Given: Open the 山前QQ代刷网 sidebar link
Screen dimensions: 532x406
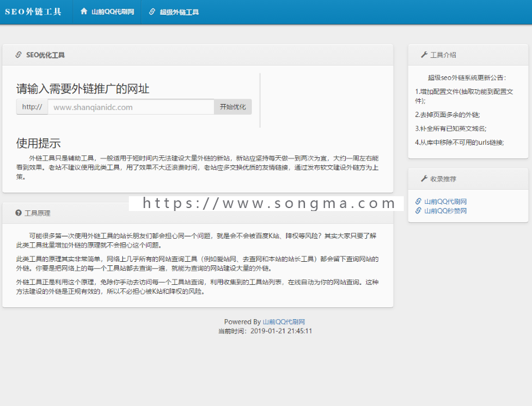Looking at the screenshot, I should coord(446,202).
